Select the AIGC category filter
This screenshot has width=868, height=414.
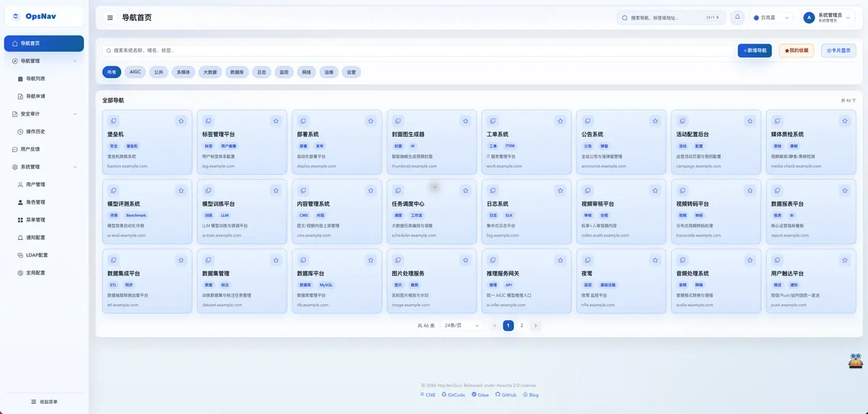[135, 72]
